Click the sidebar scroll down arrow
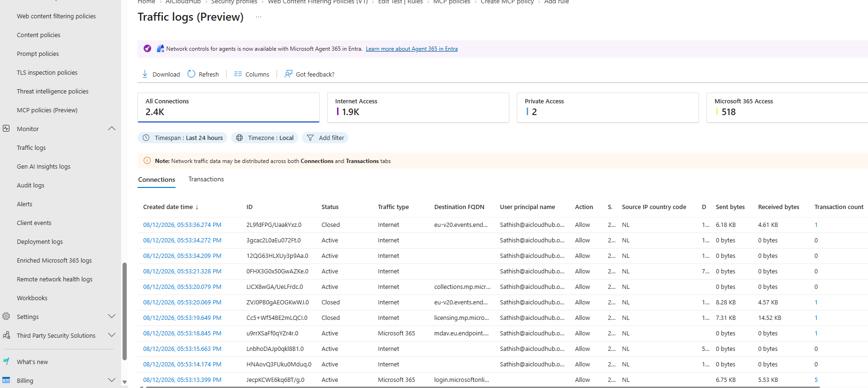 tap(124, 382)
